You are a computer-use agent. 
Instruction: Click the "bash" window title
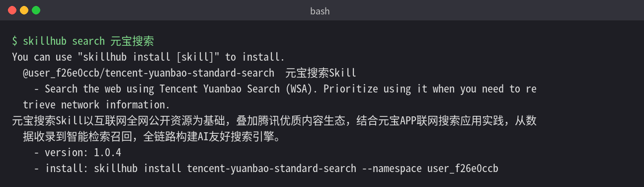[x=320, y=10]
